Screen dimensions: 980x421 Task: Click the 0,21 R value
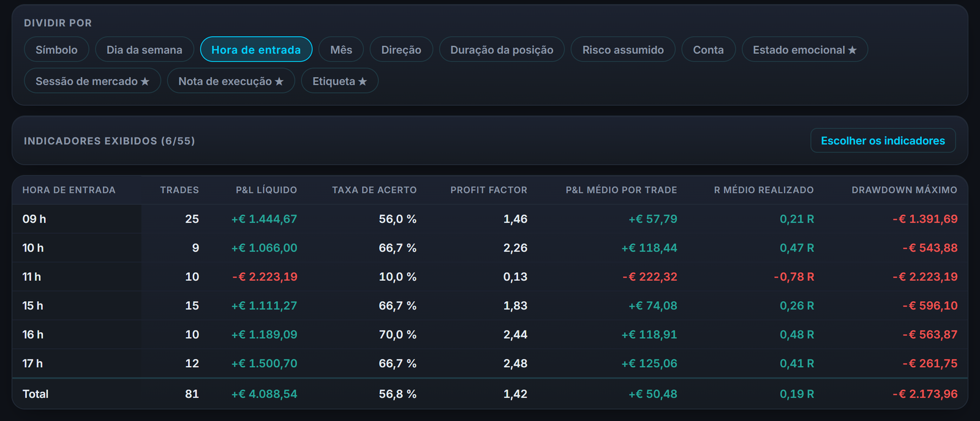pyautogui.click(x=797, y=219)
